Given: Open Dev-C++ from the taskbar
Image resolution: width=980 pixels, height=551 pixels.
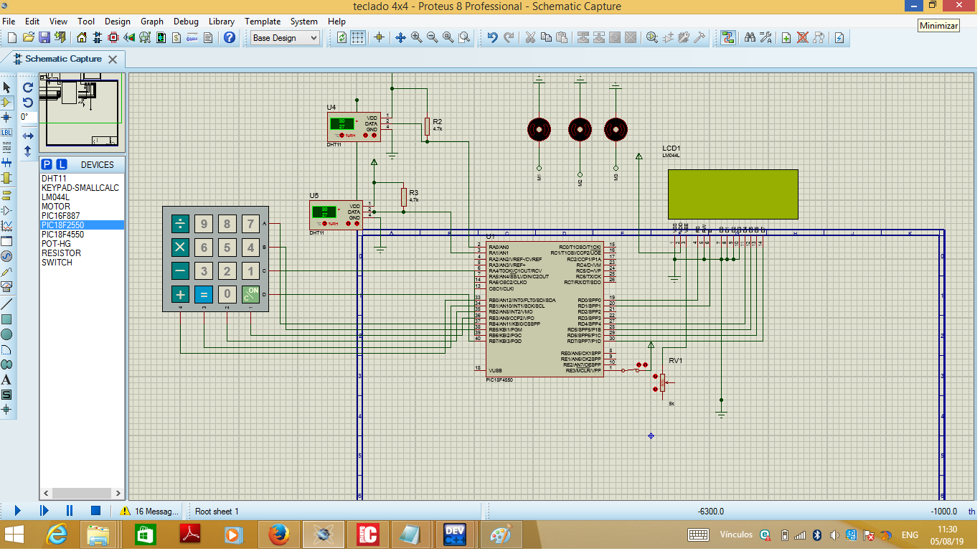Looking at the screenshot, I should click(456, 535).
